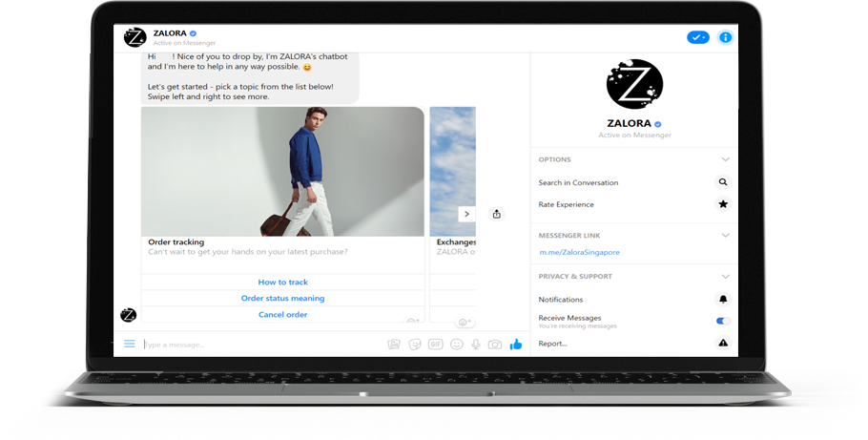Click the star Rate Experience icon

(723, 204)
